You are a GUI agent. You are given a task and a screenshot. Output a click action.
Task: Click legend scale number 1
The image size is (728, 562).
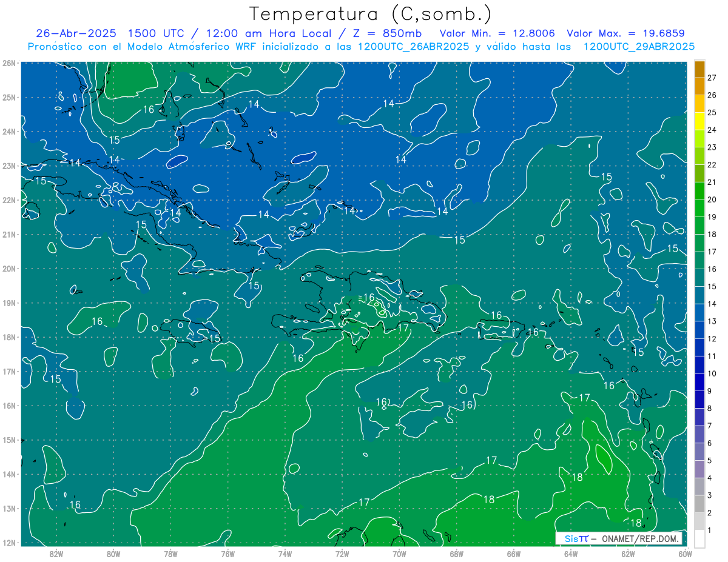click(x=710, y=530)
